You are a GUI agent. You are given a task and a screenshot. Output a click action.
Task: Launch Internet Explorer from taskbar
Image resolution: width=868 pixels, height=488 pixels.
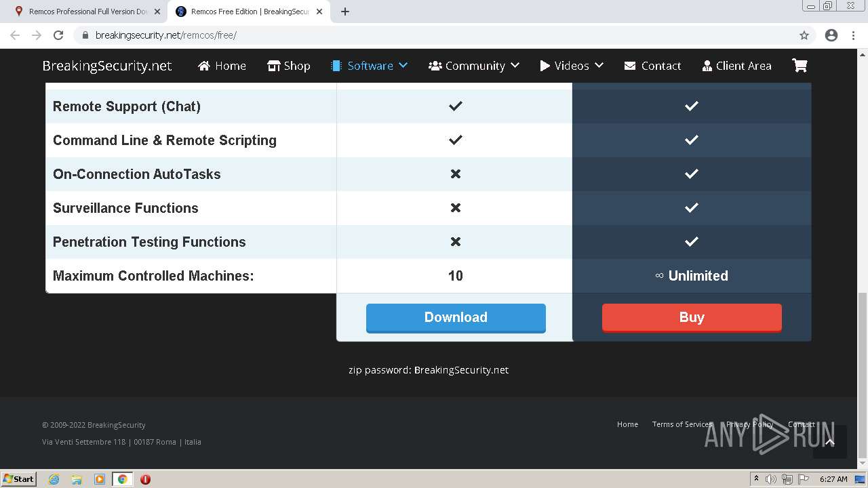[54, 479]
